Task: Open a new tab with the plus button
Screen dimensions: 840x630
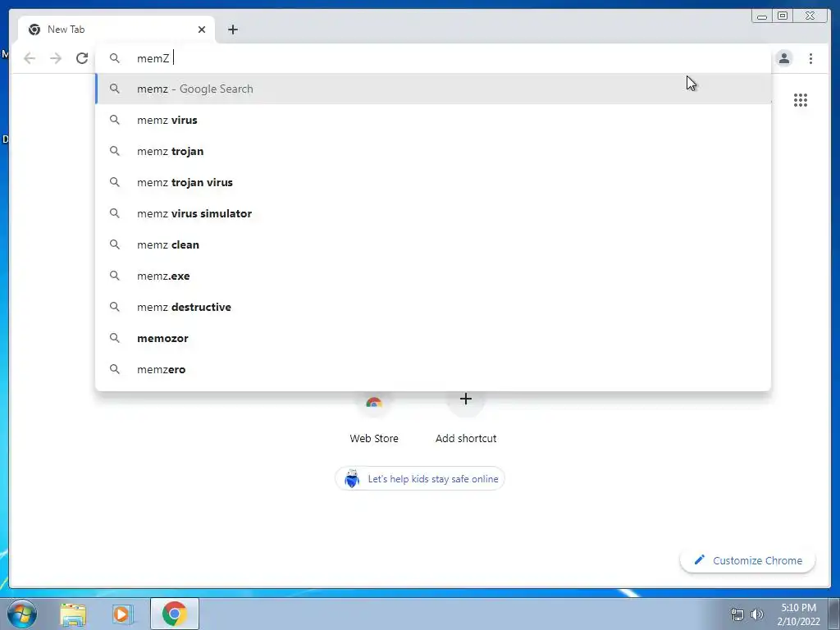Action: pyautogui.click(x=232, y=30)
